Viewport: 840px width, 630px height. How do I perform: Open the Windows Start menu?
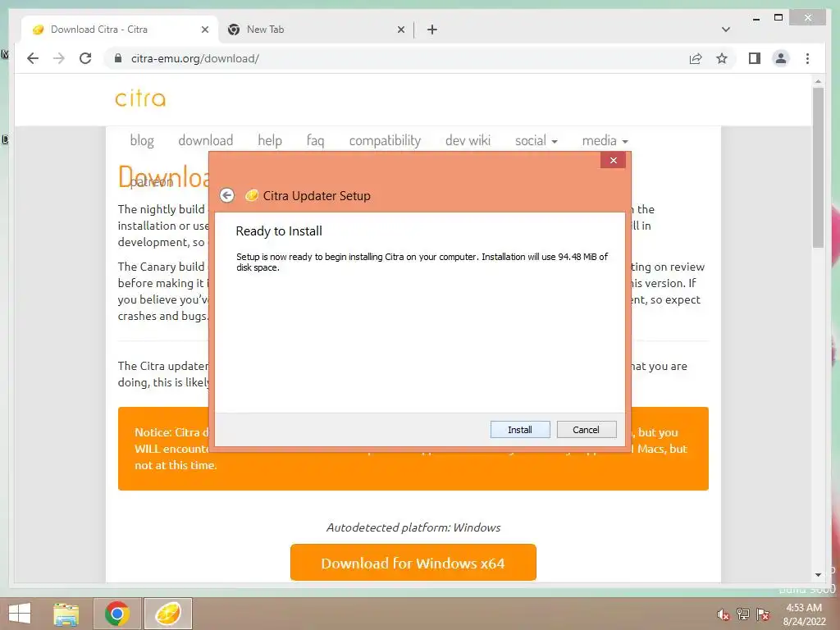point(20,614)
